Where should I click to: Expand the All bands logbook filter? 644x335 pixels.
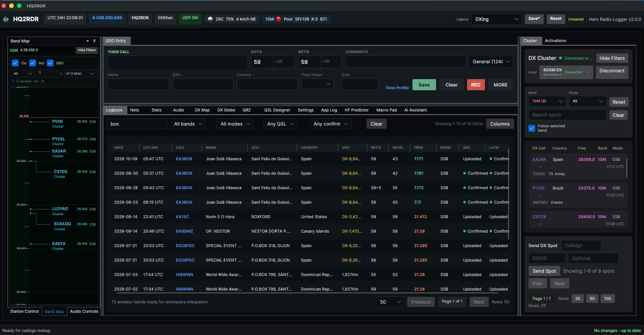coord(188,124)
